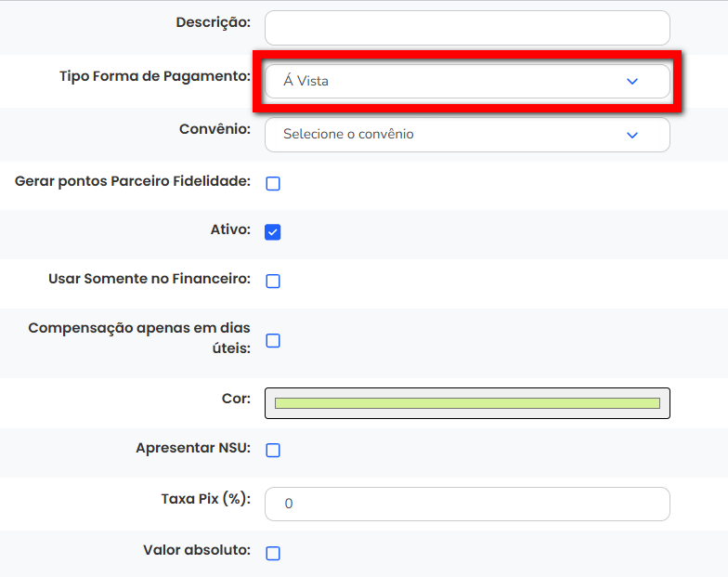The height and width of the screenshot is (577, 728).
Task: Enable Gerar pontos Parceiro Fidelidade checkbox
Action: click(273, 184)
